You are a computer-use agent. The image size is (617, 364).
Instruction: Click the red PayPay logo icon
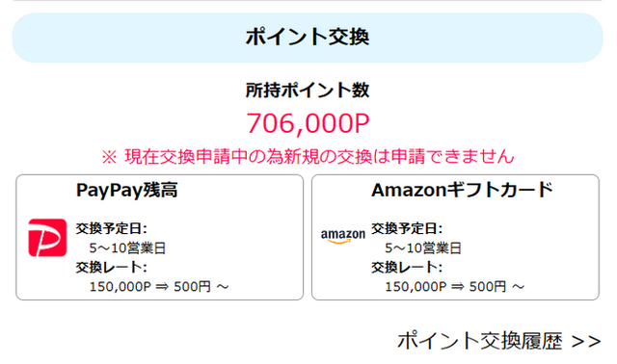point(47,238)
